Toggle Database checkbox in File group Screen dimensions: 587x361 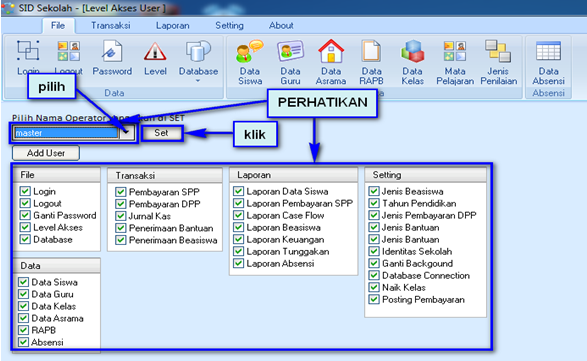pyautogui.click(x=25, y=239)
